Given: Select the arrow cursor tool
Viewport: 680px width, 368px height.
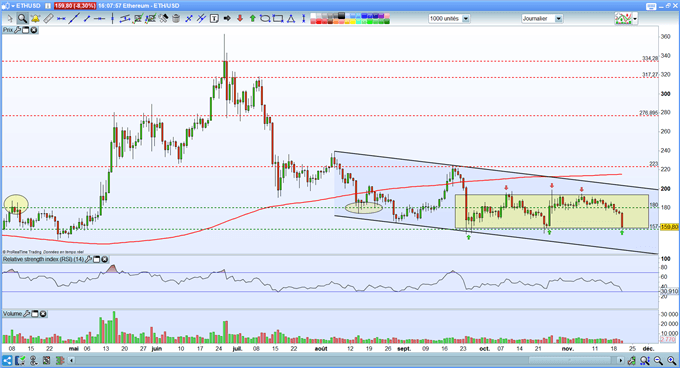Looking at the screenshot, I should [10, 19].
